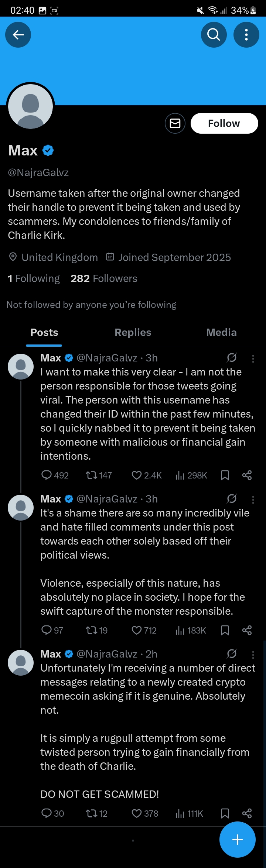266x868 pixels.
Task: Compose new post with plus button
Action: click(238, 840)
